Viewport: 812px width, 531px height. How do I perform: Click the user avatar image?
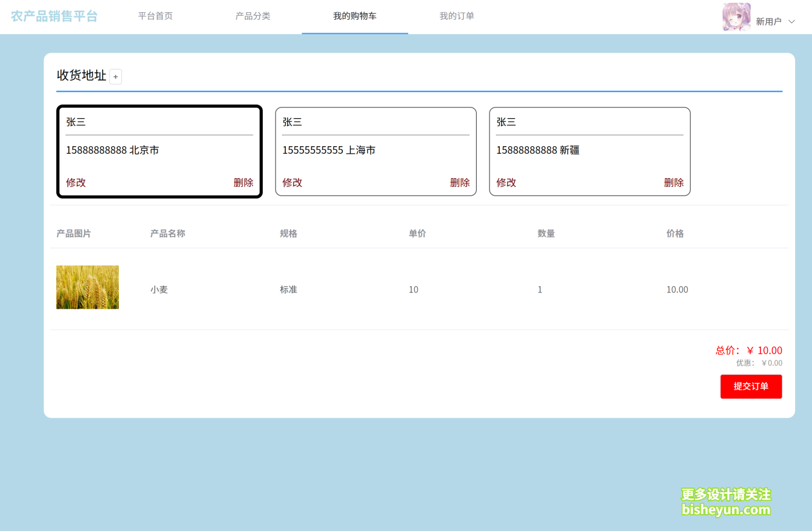(x=736, y=17)
